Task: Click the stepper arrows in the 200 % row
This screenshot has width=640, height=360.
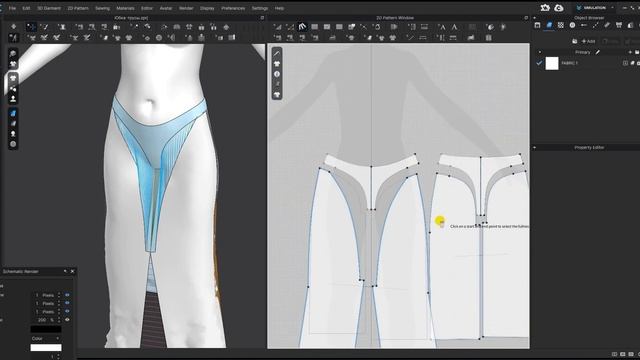Action: pyautogui.click(x=59, y=320)
